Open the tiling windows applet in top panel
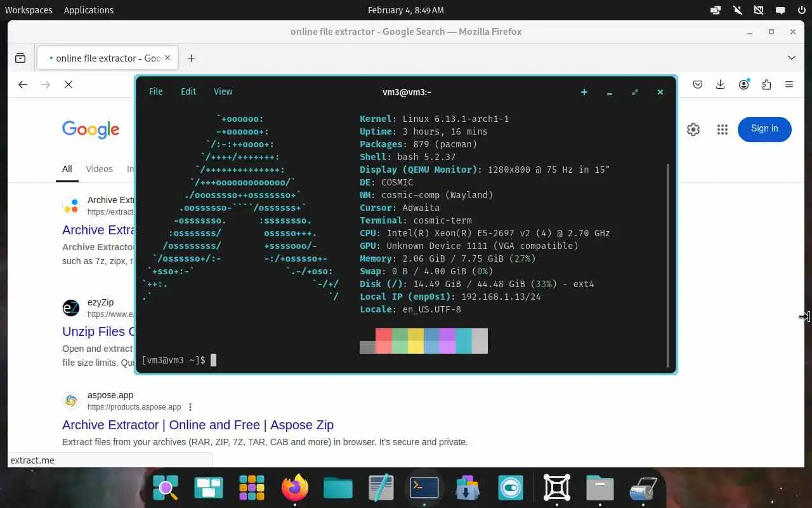The height and width of the screenshot is (508, 812). click(x=716, y=10)
